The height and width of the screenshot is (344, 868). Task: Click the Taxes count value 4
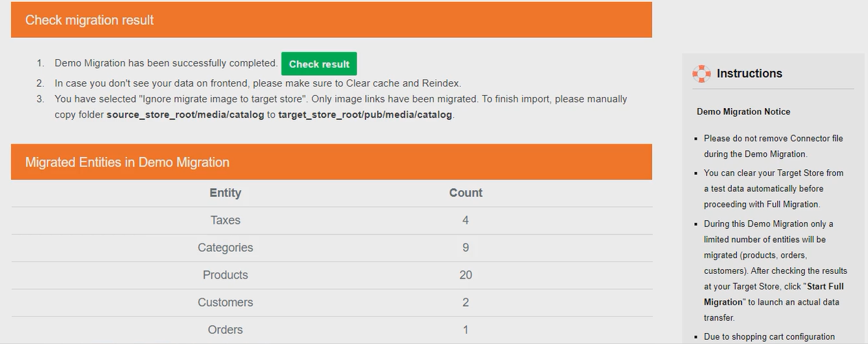click(466, 220)
